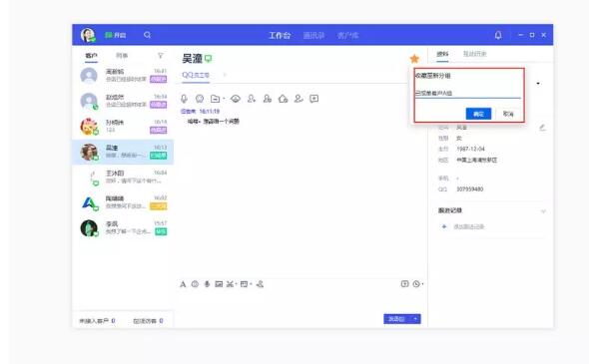The image size is (589, 364).
Task: Click the group name input field
Action: 467,93
